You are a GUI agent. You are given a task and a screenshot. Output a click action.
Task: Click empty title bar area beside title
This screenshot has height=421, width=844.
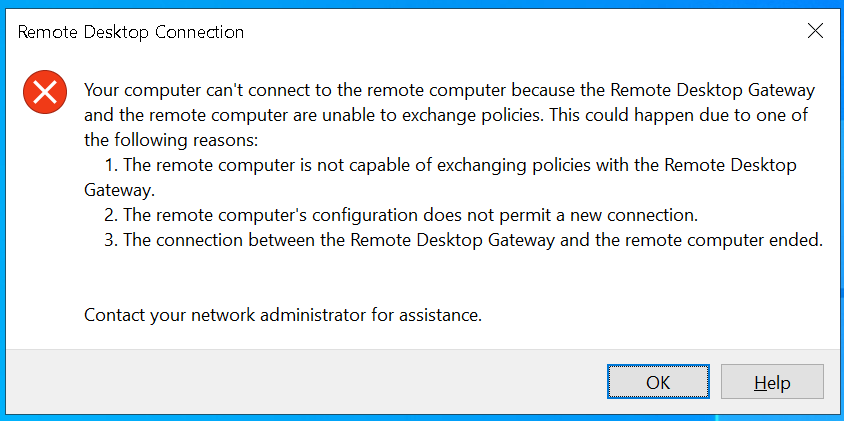[500, 32]
